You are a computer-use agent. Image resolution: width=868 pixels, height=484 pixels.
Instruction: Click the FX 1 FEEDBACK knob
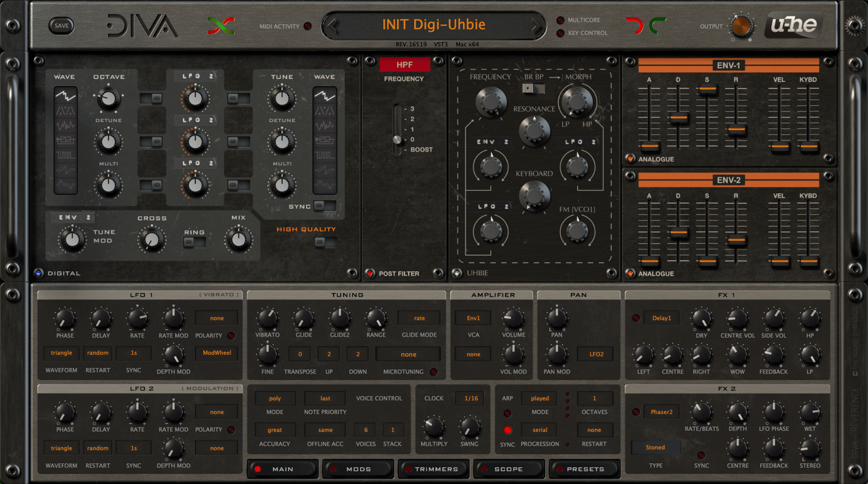[774, 354]
